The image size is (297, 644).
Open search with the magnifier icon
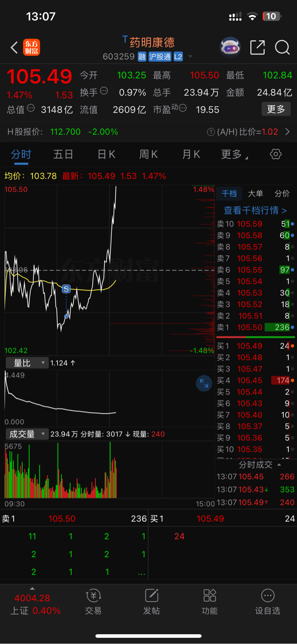(x=282, y=48)
